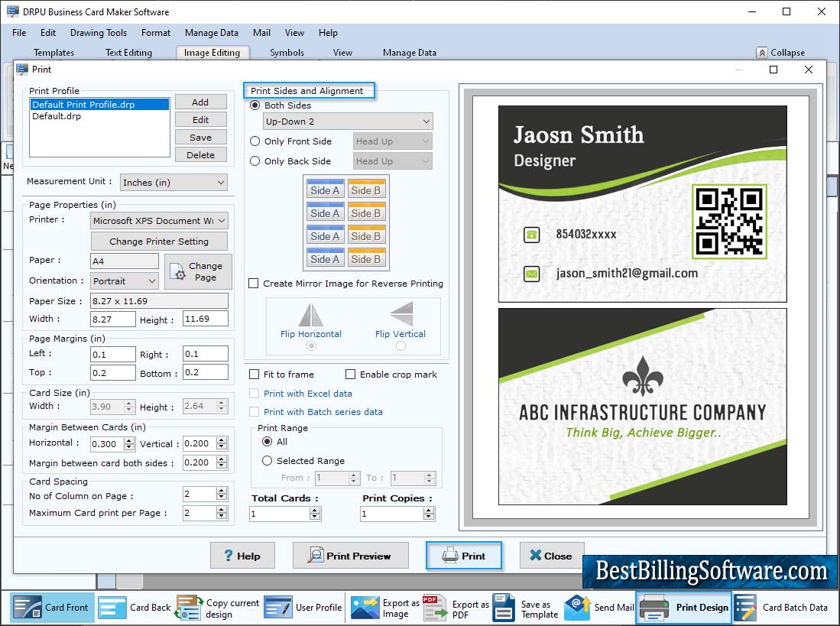Click Save print profile button

point(200,138)
